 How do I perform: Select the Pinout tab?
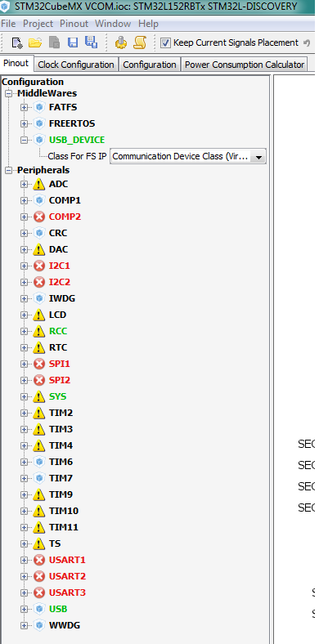(16, 64)
